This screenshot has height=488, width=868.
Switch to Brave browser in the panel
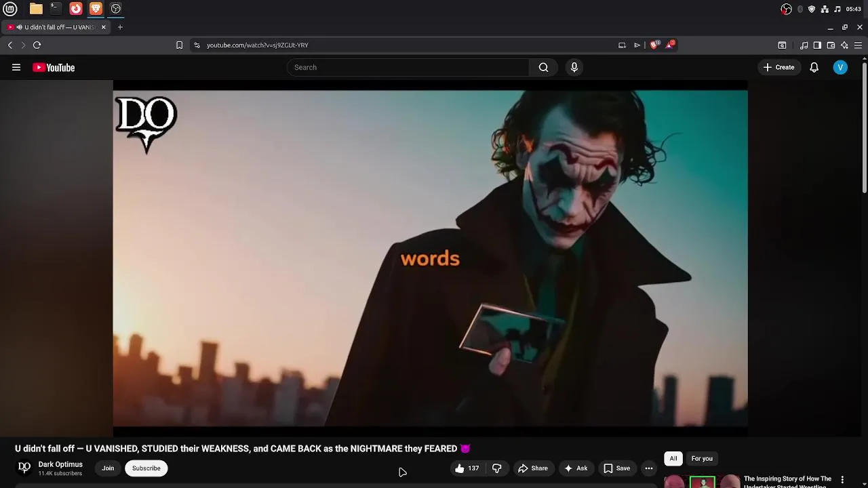click(x=96, y=9)
